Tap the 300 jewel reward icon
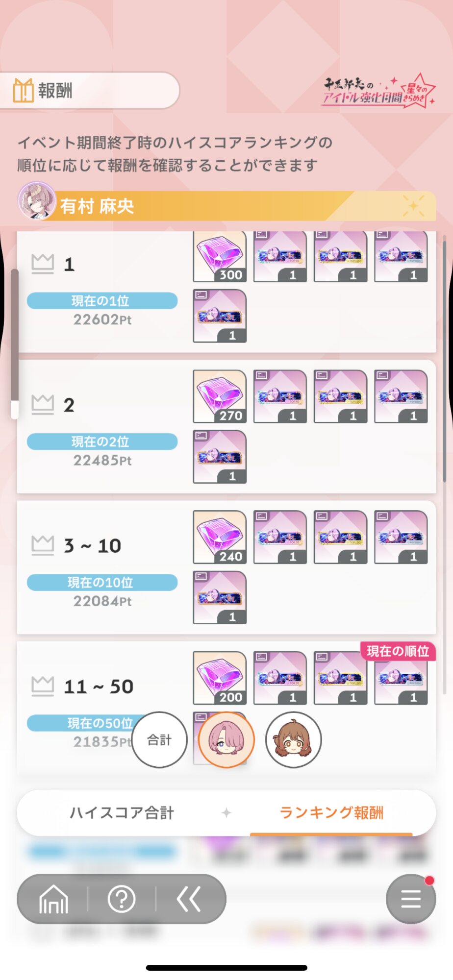The height and width of the screenshot is (980, 453). (220, 256)
